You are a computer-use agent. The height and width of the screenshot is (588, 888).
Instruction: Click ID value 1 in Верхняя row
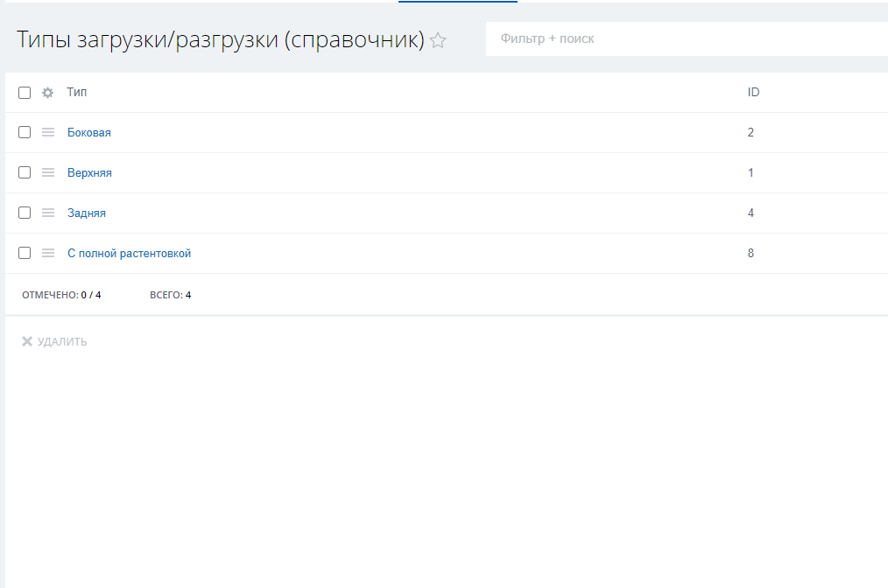tap(751, 172)
